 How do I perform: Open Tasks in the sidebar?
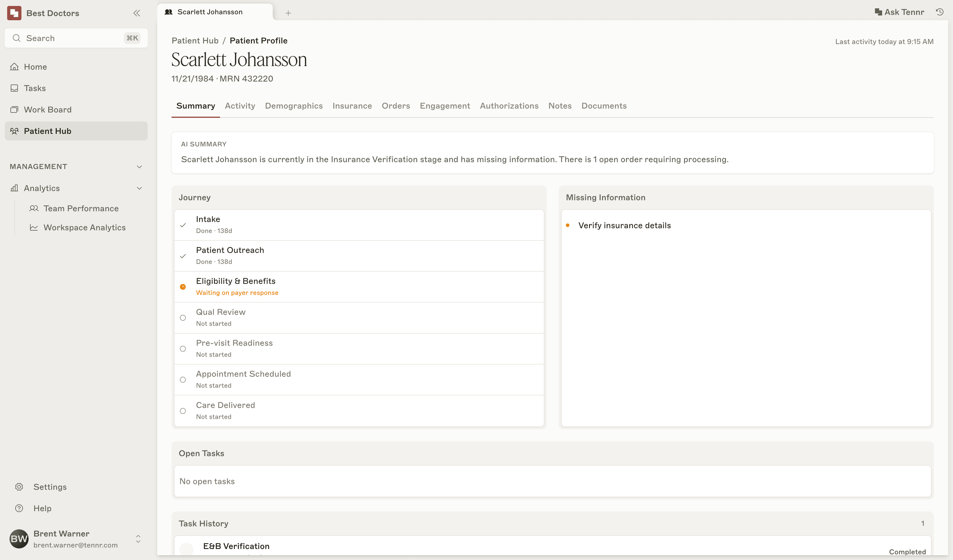(x=76, y=88)
